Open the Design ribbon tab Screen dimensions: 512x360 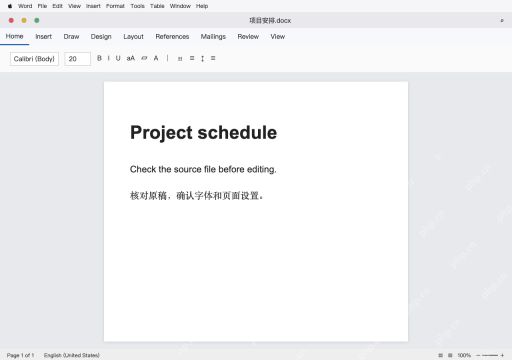101,37
